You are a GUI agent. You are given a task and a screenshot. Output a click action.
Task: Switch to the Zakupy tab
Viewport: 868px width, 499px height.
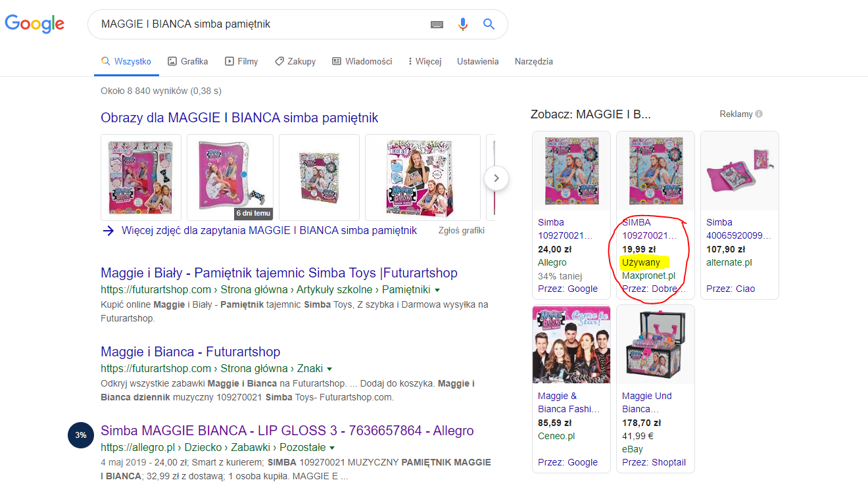295,61
